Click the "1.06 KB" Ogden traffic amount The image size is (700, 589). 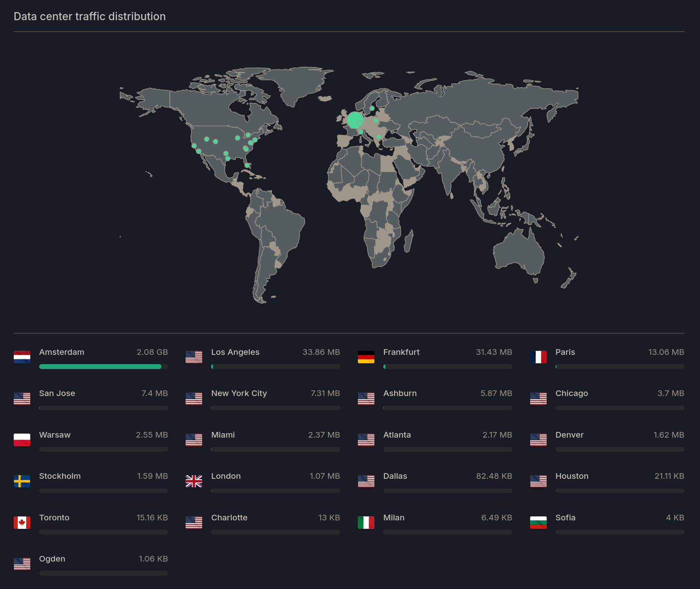[153, 559]
